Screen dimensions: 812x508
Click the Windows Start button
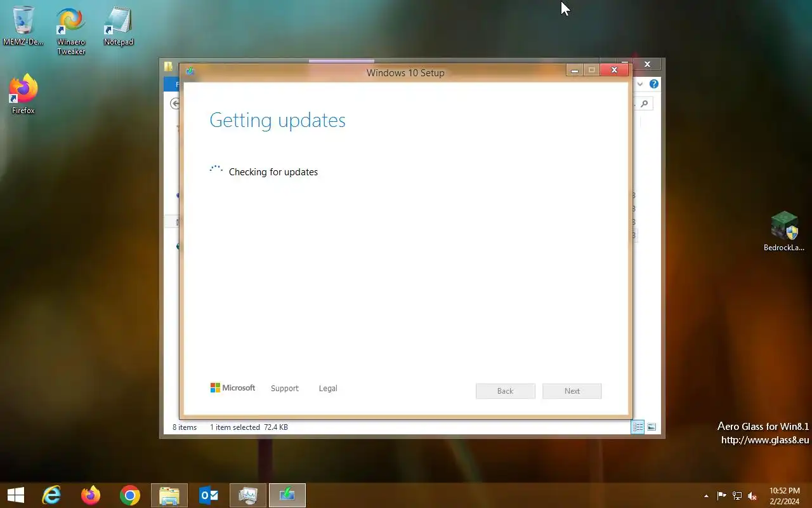15,495
